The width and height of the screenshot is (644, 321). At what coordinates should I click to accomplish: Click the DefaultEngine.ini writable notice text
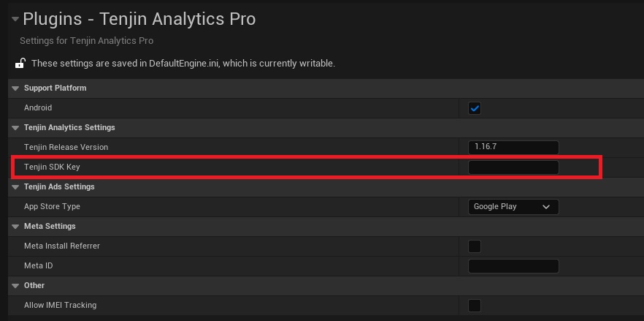click(x=183, y=64)
